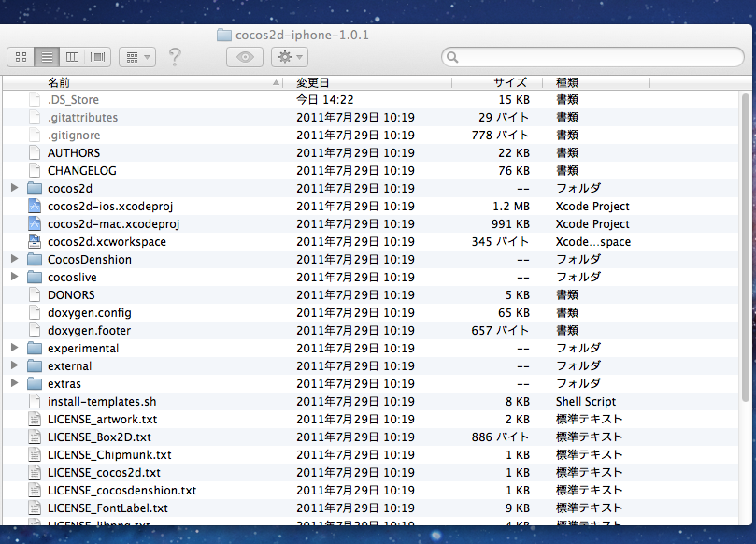Expand the CocosDenshion folder disclosure triangle
The width and height of the screenshot is (756, 544).
(x=14, y=259)
